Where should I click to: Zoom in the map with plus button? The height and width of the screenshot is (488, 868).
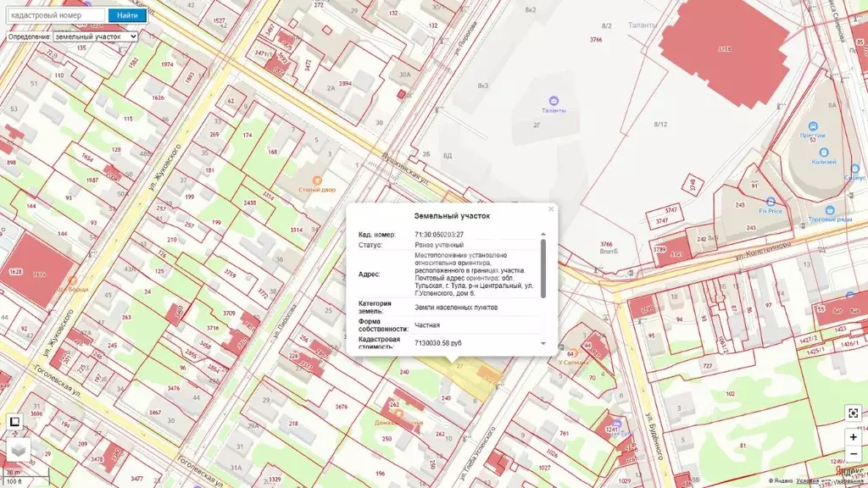[x=852, y=437]
